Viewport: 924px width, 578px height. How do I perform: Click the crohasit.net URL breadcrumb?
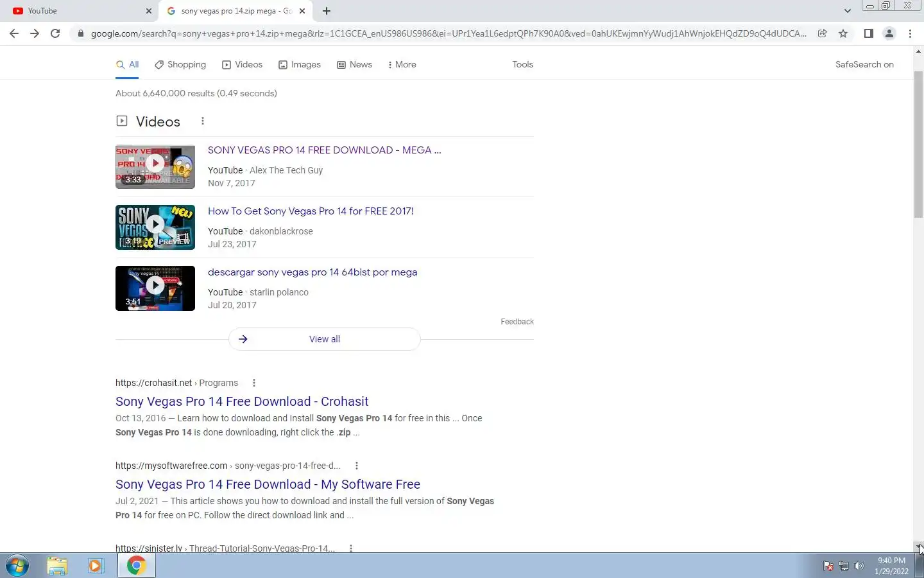click(x=176, y=383)
